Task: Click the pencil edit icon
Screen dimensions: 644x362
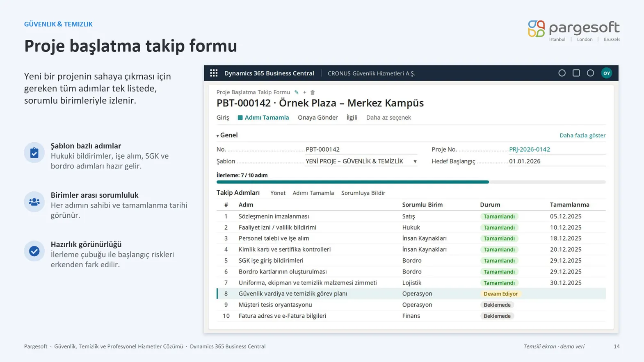Action: pos(297,92)
